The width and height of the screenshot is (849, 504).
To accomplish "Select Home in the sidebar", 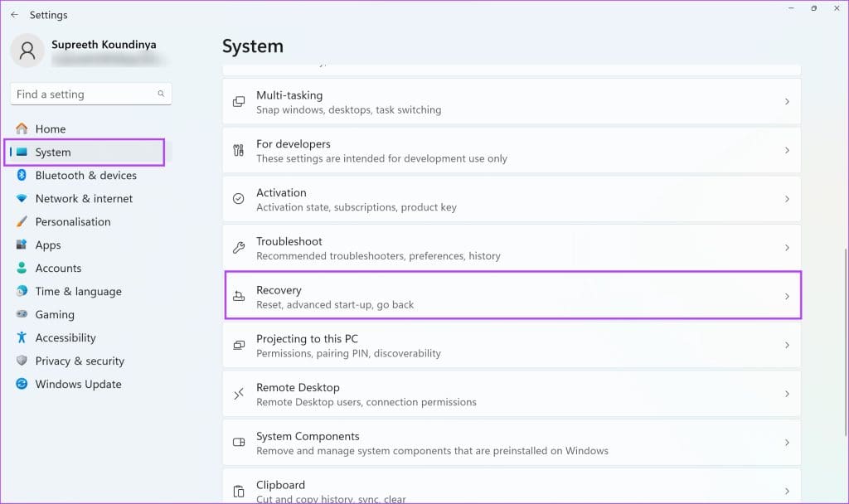I will point(50,128).
